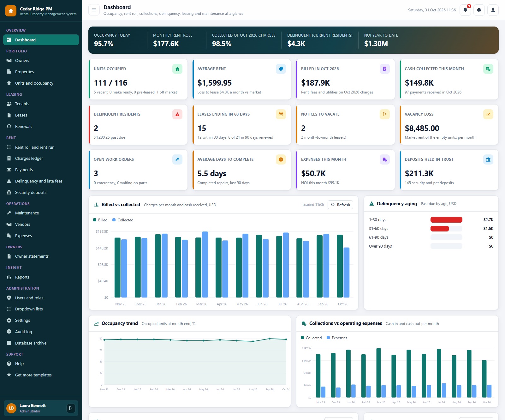Open Delinquency and late fees
The width and height of the screenshot is (505, 420).
tap(41, 181)
